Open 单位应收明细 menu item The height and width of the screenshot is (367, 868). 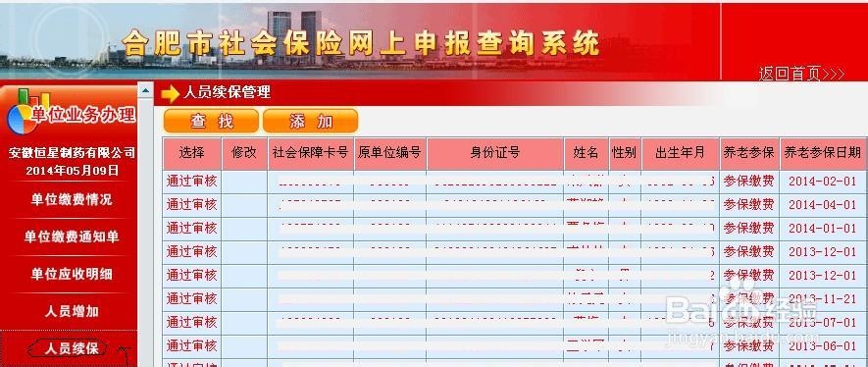71,274
